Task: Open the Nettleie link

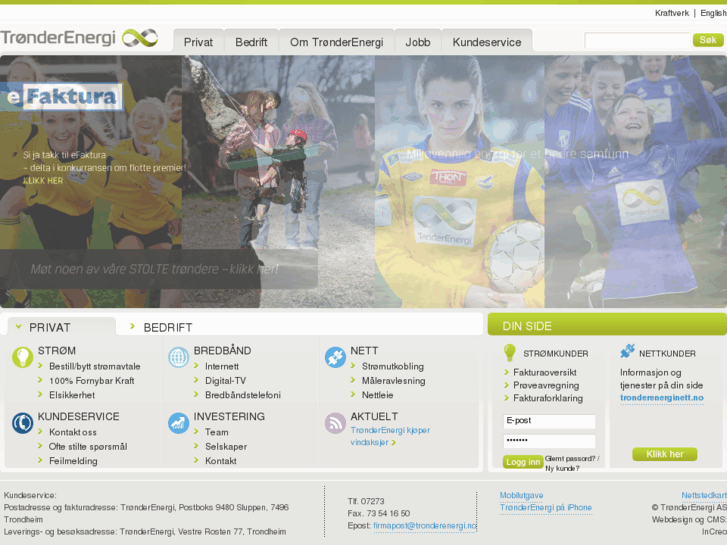Action: [x=377, y=395]
